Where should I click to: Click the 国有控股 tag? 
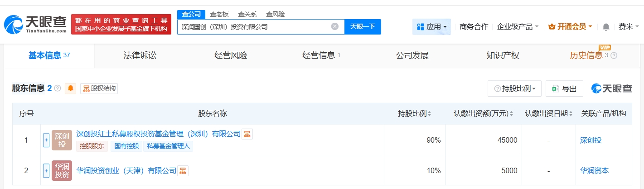[x=126, y=146]
